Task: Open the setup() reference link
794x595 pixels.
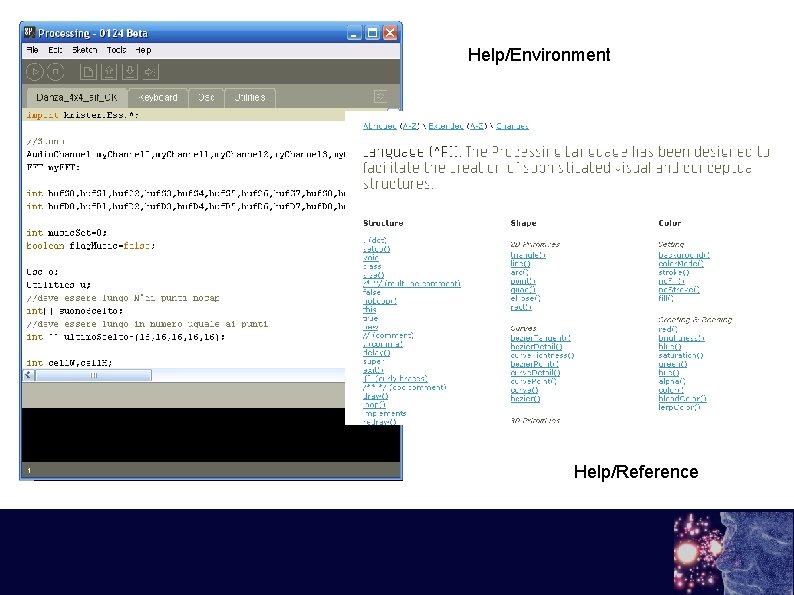Action: [377, 249]
